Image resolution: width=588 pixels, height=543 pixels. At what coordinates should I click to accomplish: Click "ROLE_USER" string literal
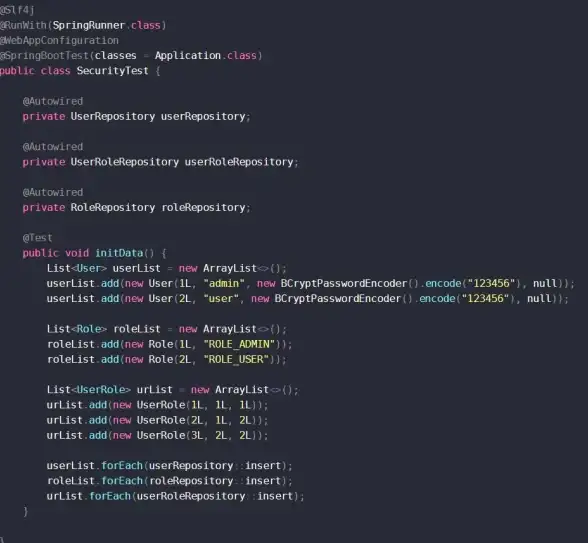click(x=236, y=359)
